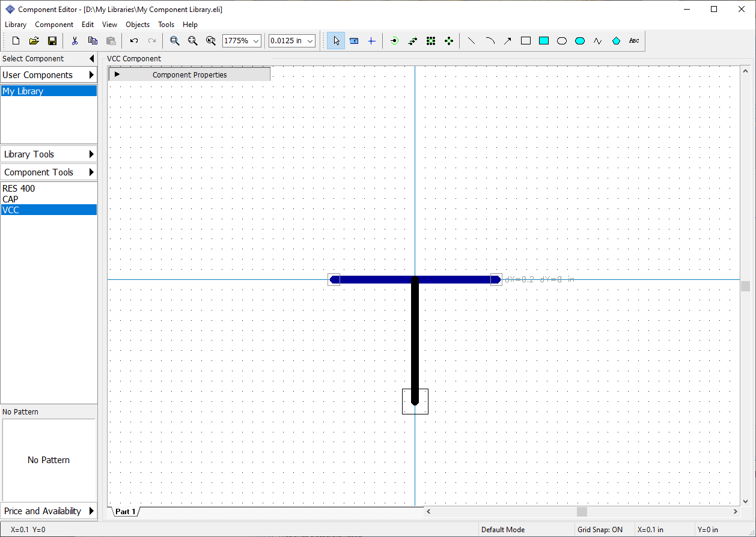Viewport: 756px width, 537px height.
Task: Click the X=0.1 in status readout
Action: [x=650, y=530]
